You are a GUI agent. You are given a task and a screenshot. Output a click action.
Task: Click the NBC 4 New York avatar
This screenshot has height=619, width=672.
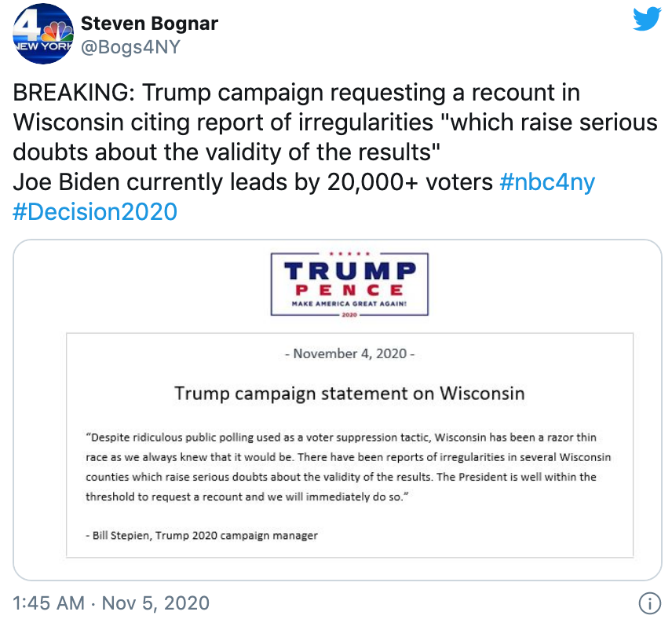point(43,34)
